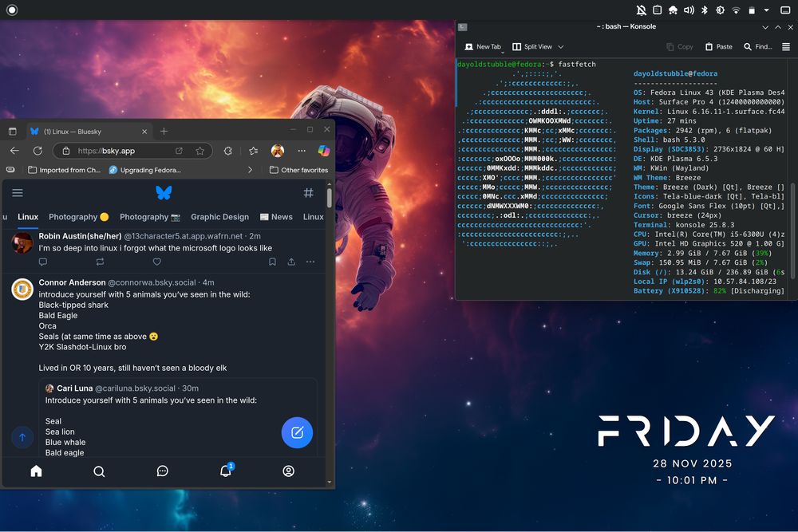Open Bluesky notifications bell with badge
Screen dimensions: 798x532
point(226,470)
